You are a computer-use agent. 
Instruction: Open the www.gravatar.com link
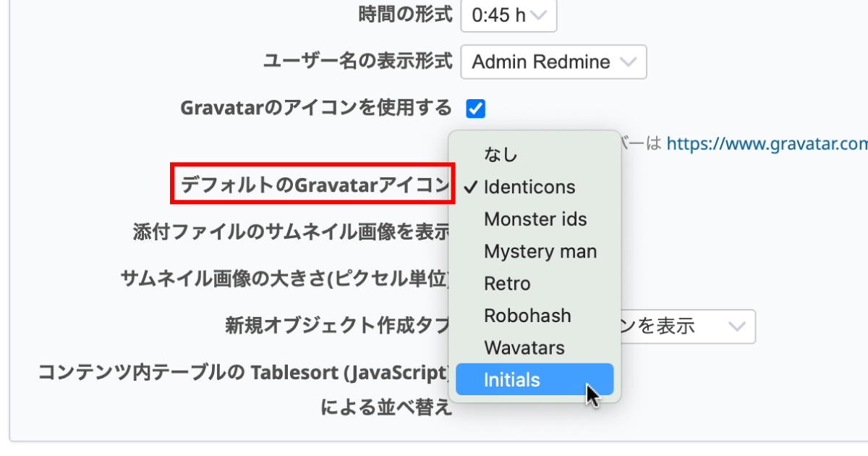pyautogui.click(x=767, y=144)
